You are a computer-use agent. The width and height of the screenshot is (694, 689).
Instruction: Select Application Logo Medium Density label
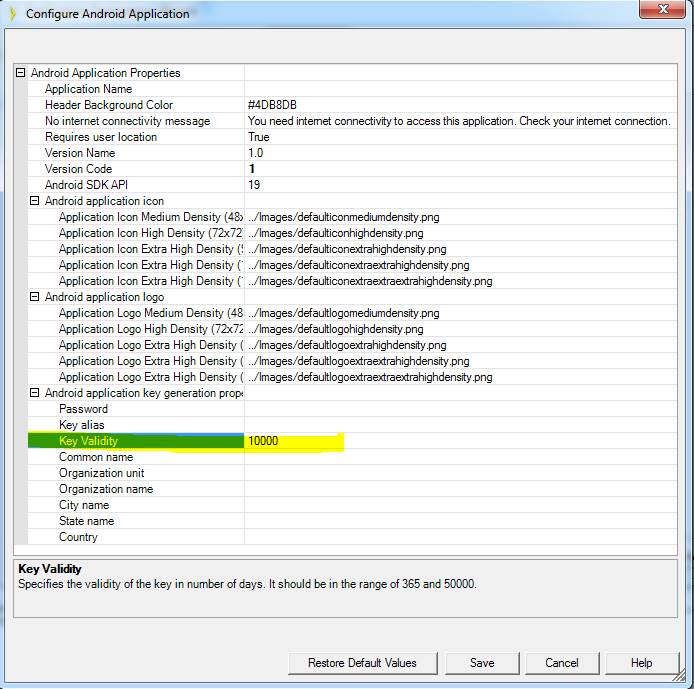pos(150,313)
